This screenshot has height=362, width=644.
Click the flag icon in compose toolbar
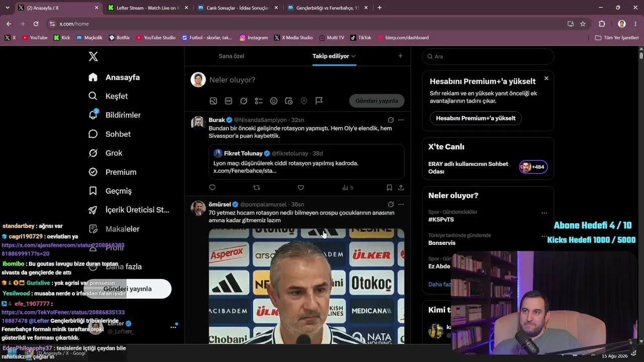[319, 101]
